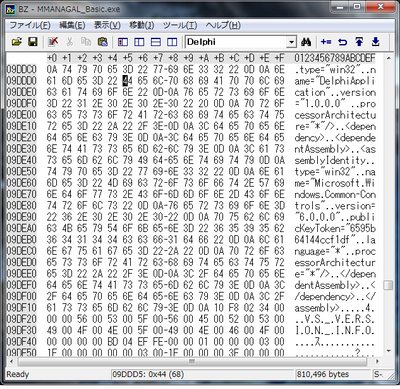Click the red X read-only mode icon

[53, 42]
